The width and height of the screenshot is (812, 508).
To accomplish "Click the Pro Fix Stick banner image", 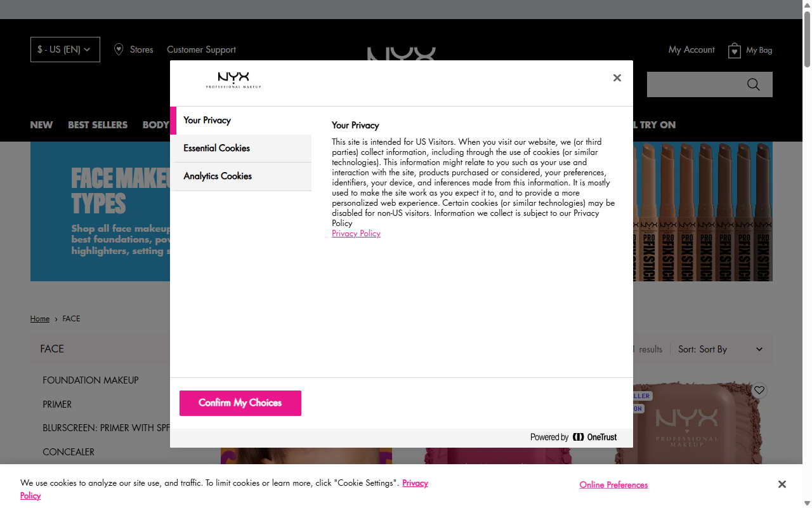I will tap(703, 211).
